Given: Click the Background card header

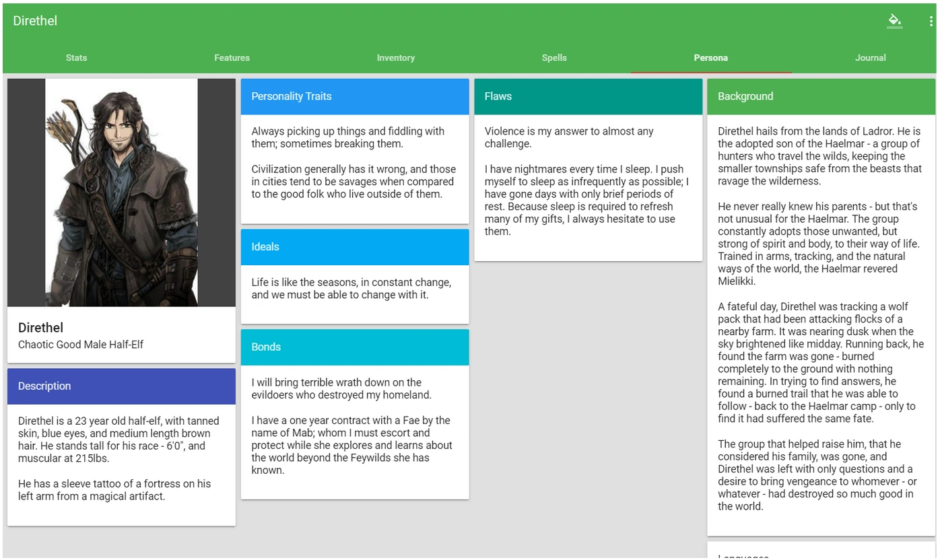Looking at the screenshot, I should point(821,96).
